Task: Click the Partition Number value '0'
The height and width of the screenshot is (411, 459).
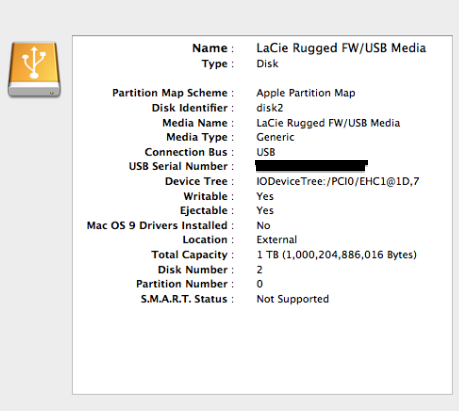Action: [x=260, y=284]
